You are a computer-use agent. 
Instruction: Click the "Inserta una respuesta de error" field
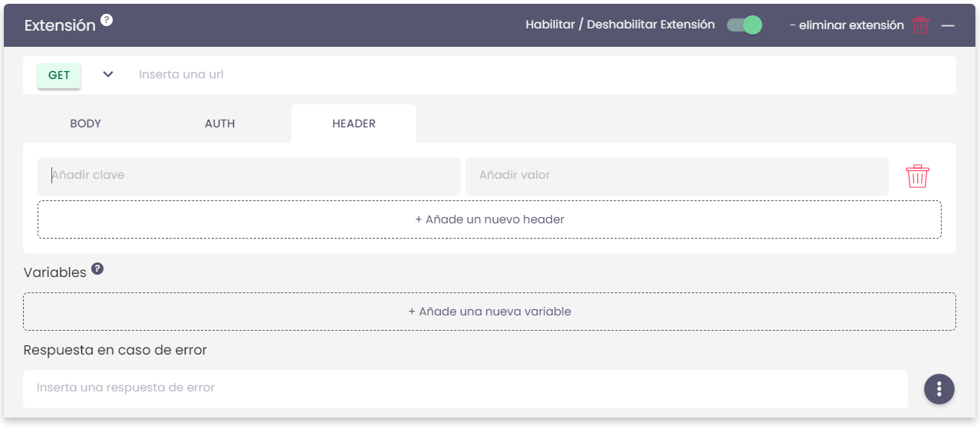465,388
